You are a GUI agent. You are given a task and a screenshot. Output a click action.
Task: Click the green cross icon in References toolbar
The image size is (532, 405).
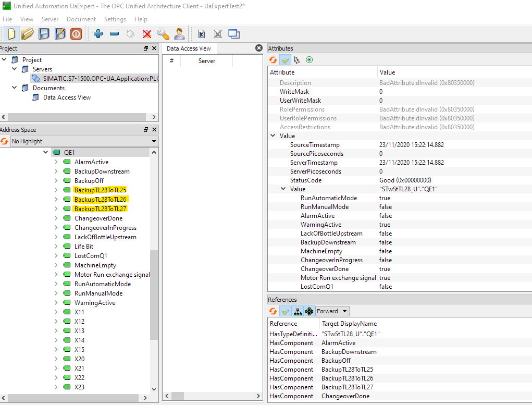309,311
